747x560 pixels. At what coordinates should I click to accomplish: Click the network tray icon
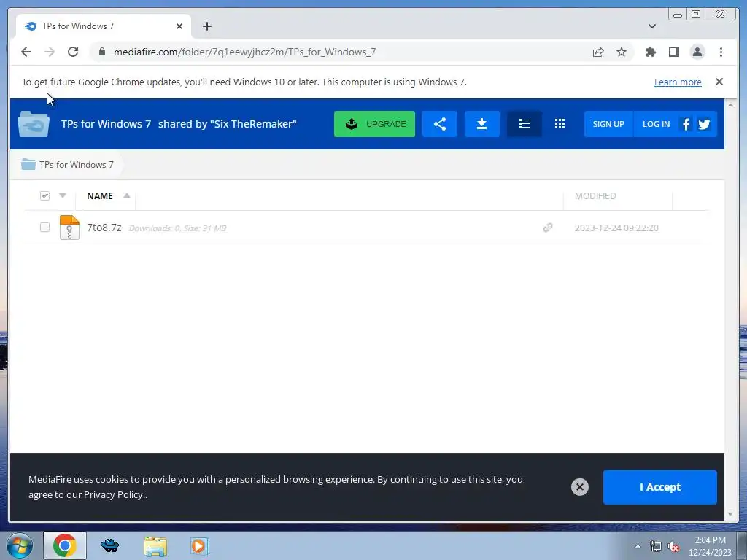tap(656, 547)
